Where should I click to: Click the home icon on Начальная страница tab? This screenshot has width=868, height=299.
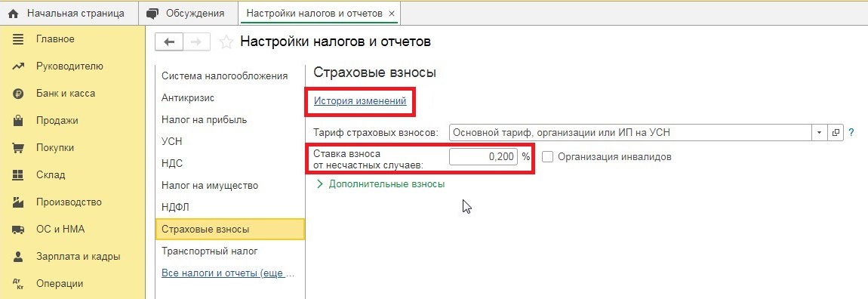(x=14, y=14)
